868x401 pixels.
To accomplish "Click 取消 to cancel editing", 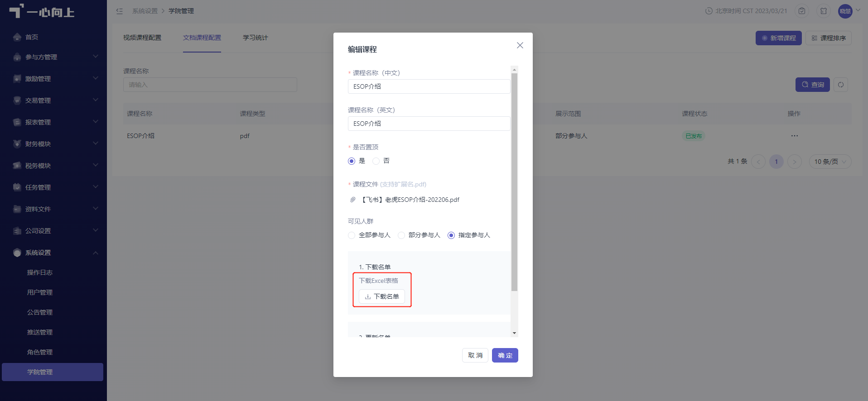I will coord(475,355).
